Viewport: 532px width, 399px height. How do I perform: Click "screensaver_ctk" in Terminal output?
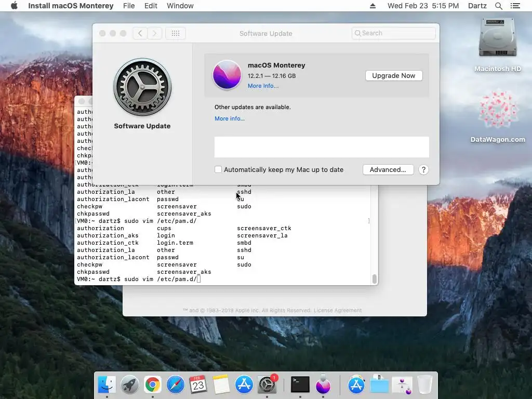point(264,229)
